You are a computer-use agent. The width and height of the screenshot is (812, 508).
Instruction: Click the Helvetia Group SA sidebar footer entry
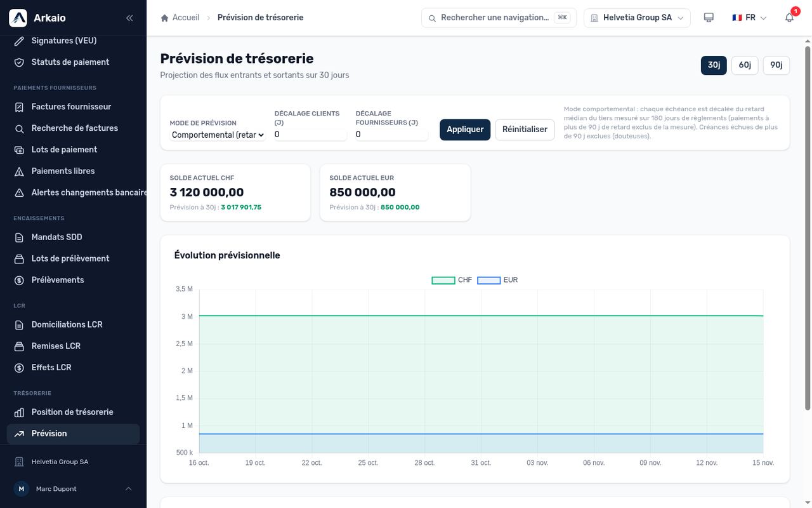point(74,462)
